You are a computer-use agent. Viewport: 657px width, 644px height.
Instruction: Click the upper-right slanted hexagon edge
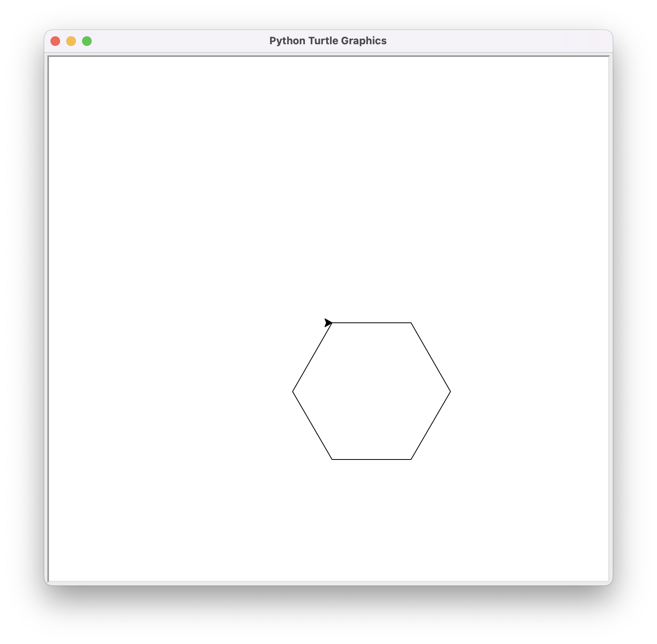(x=431, y=357)
